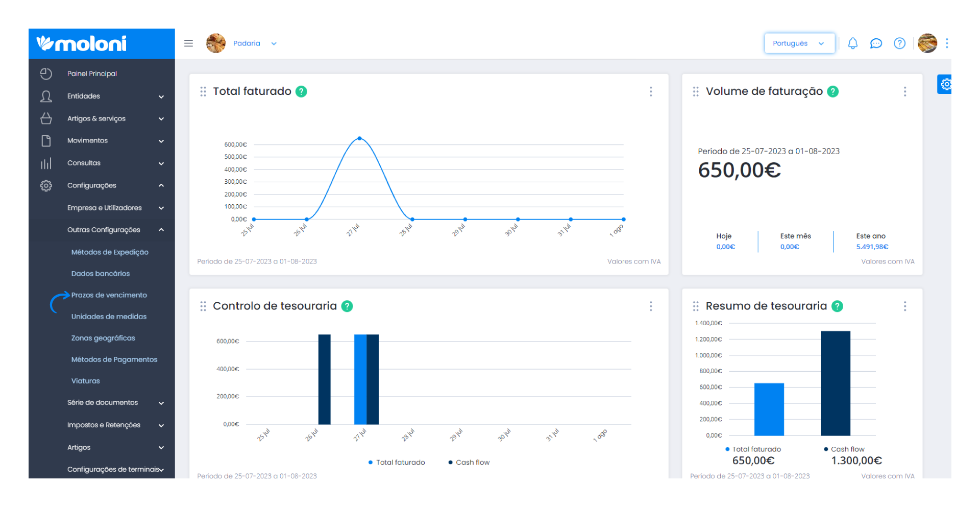Open Total faturado options menu
The width and height of the screenshot is (980, 507).
pos(651,91)
